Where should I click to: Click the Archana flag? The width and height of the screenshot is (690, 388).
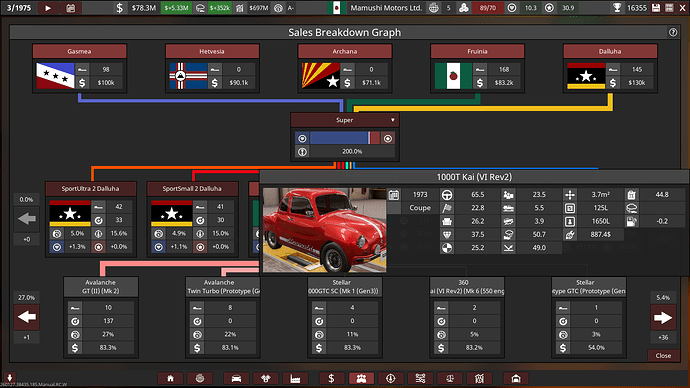320,76
